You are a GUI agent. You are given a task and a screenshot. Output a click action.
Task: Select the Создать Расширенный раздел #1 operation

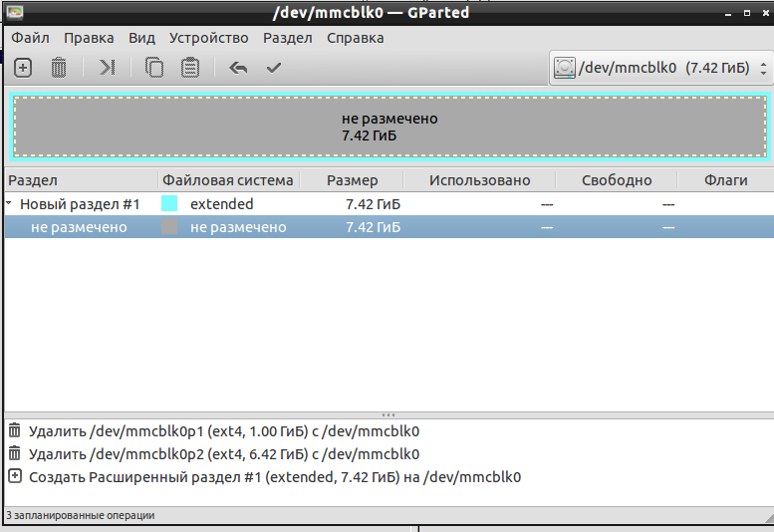coord(275,477)
